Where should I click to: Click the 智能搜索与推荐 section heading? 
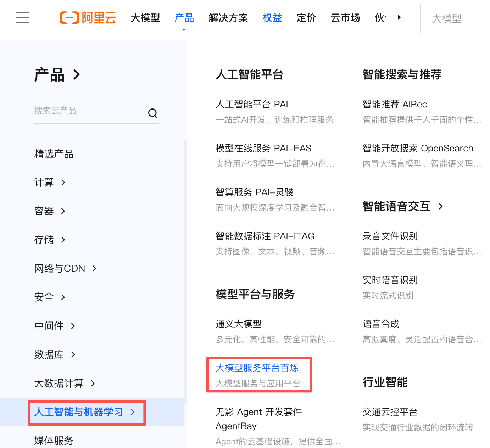click(x=402, y=74)
